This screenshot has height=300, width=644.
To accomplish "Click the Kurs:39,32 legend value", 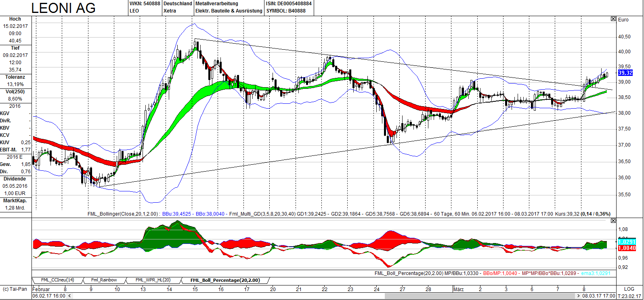I will click(567, 214).
